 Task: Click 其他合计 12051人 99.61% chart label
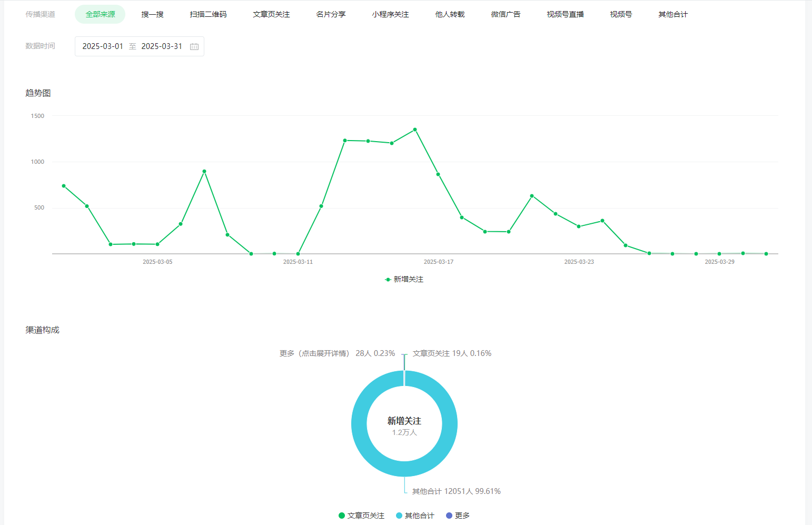pos(456,491)
